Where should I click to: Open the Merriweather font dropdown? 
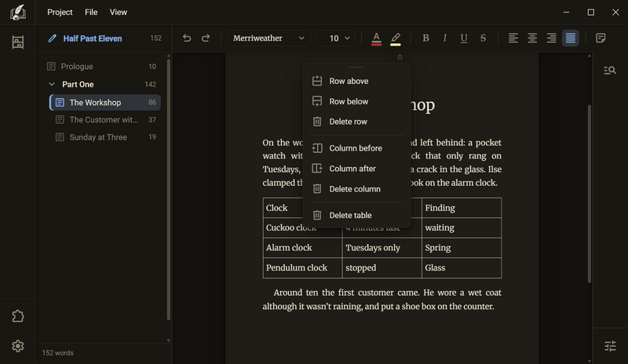click(x=269, y=38)
